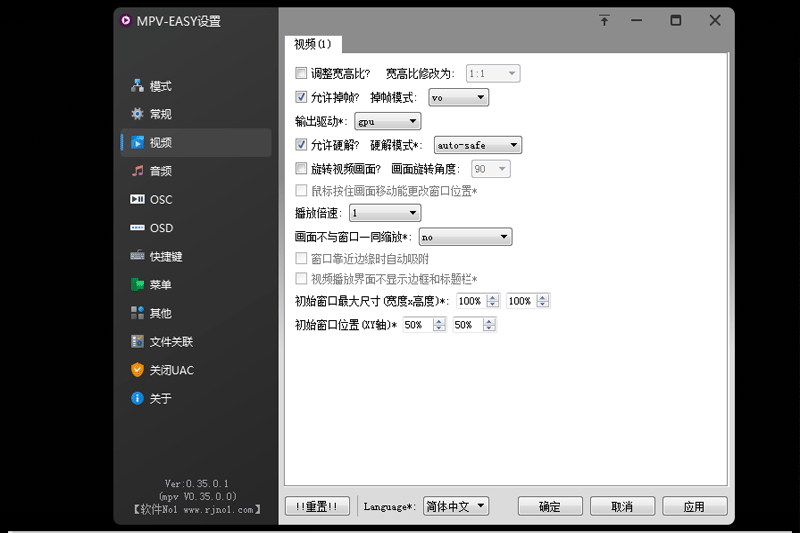
Task: Click the 应用 apply button
Action: point(694,506)
